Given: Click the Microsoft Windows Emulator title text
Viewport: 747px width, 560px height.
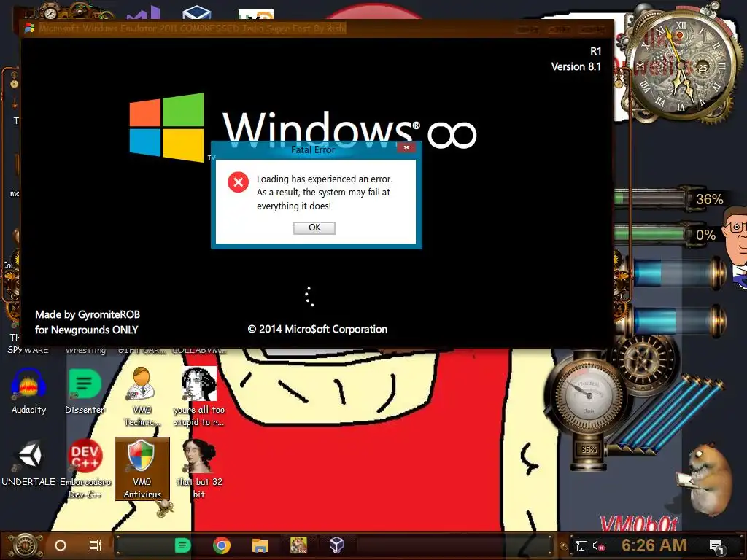Looking at the screenshot, I should tap(193, 28).
